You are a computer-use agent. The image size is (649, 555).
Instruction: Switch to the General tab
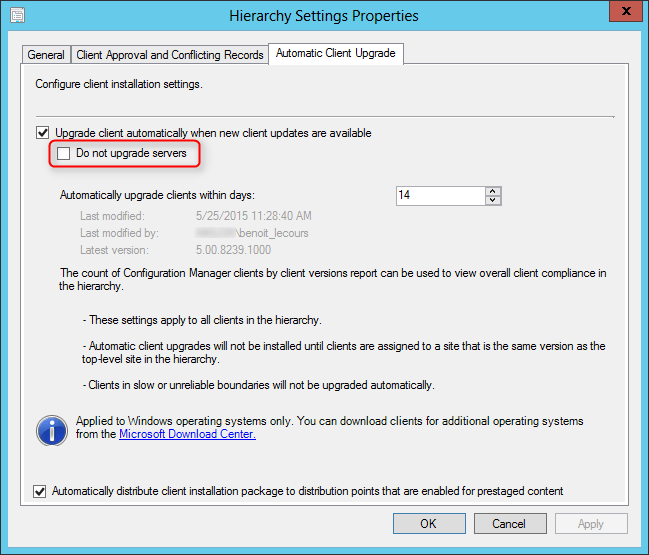(46, 55)
